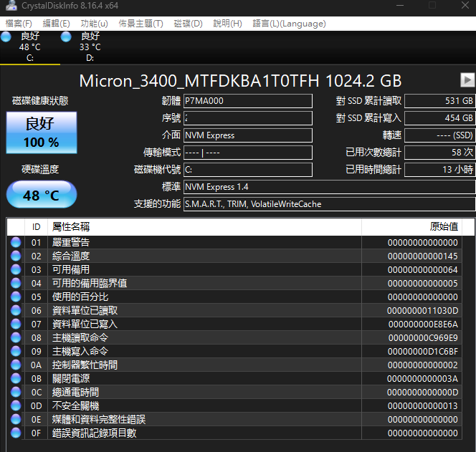This screenshot has width=476, height=452.
Task: Click status orb of row 0D 不安全關機
Action: 16,406
